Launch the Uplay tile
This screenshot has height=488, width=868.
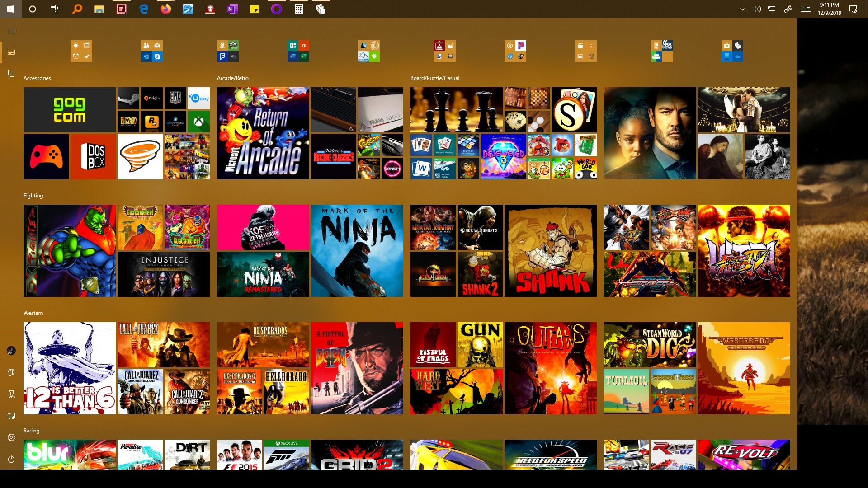[199, 98]
